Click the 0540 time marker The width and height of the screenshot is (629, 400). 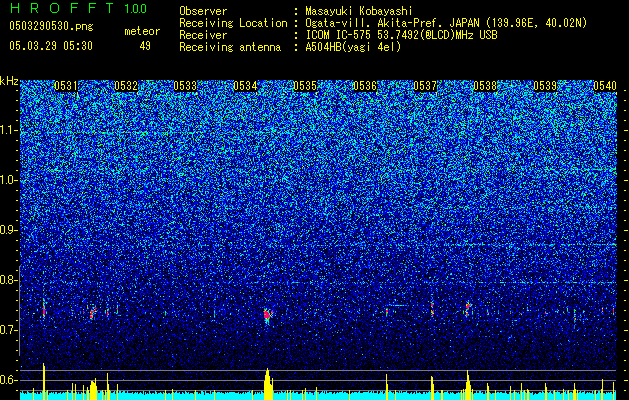tap(605, 86)
